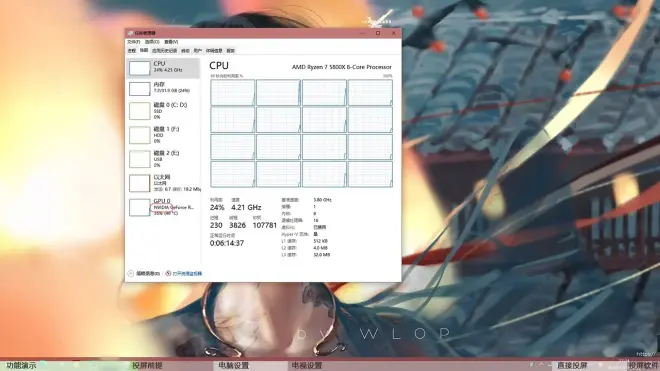Select 磁盘 0 (C: D:) SSD entry

point(163,111)
